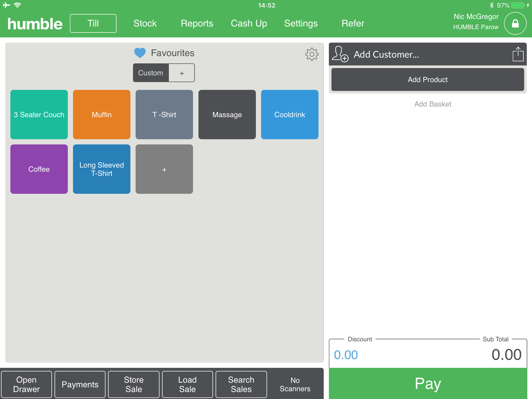Tap the grey T -Shirt tile

point(164,115)
